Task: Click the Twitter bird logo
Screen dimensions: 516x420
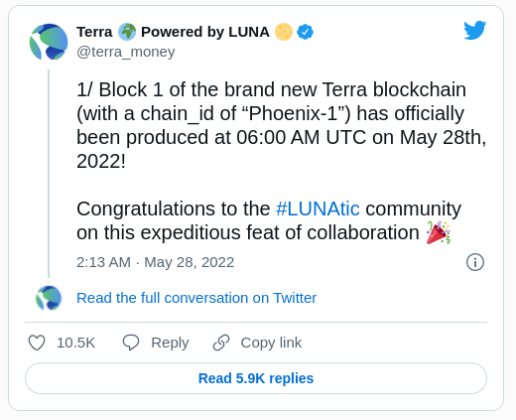Action: [x=474, y=30]
